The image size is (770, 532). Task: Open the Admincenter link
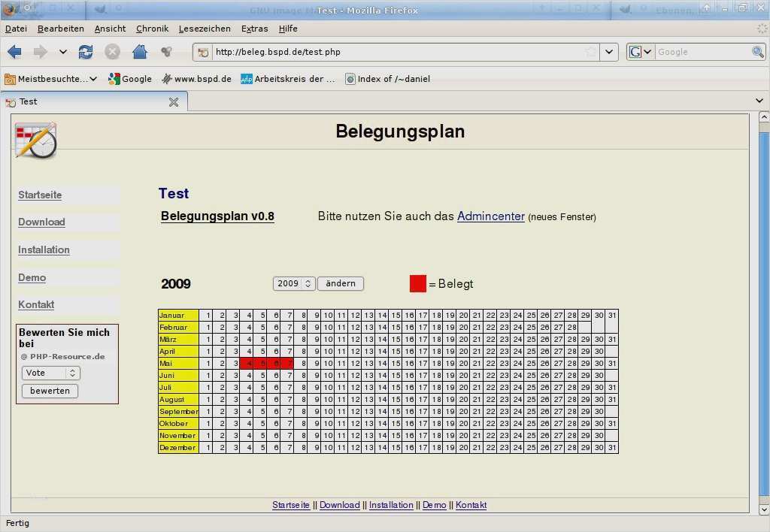click(490, 216)
